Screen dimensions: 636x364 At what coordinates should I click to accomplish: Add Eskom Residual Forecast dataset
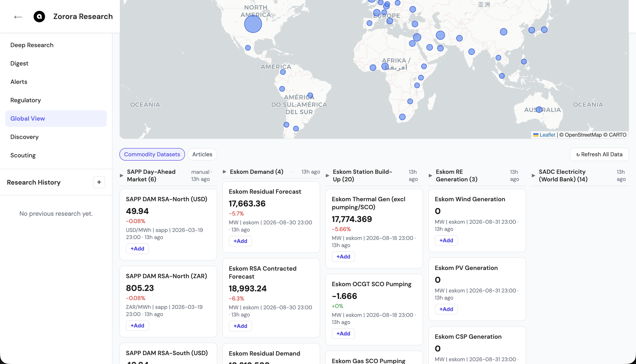coord(240,241)
